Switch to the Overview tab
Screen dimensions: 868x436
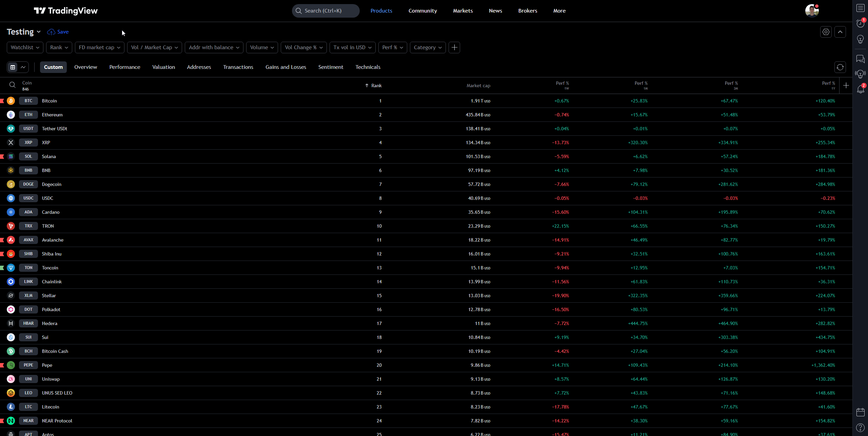pyautogui.click(x=86, y=67)
